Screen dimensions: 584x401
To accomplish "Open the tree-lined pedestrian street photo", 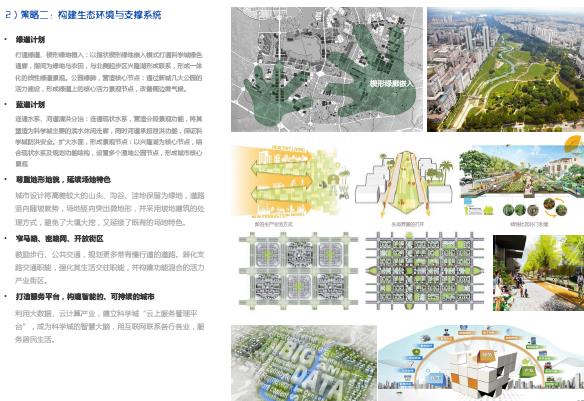I will [x=538, y=273].
